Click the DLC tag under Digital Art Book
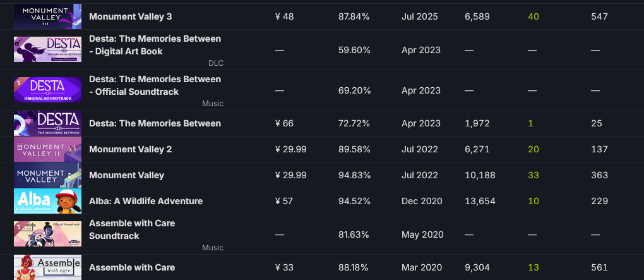 [x=215, y=63]
